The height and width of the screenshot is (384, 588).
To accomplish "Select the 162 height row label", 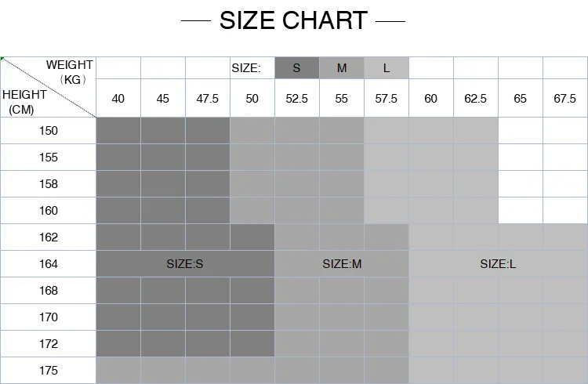I will pyautogui.click(x=49, y=237).
